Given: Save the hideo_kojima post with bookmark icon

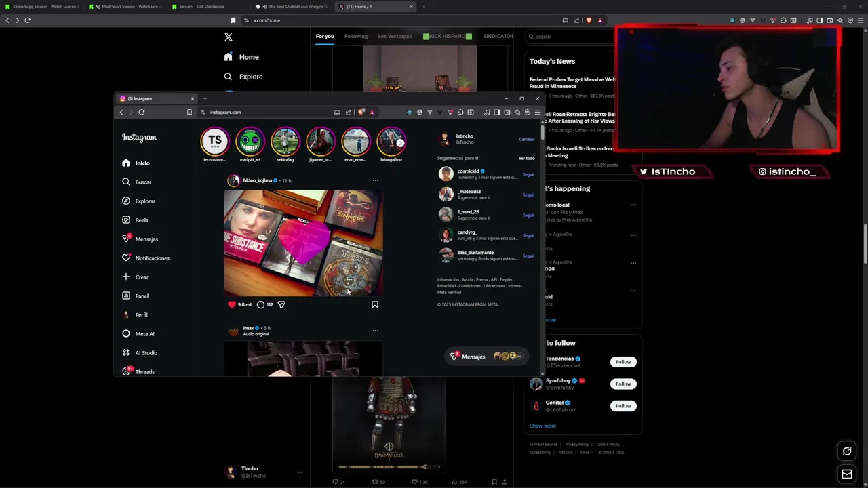Looking at the screenshot, I should coord(375,305).
